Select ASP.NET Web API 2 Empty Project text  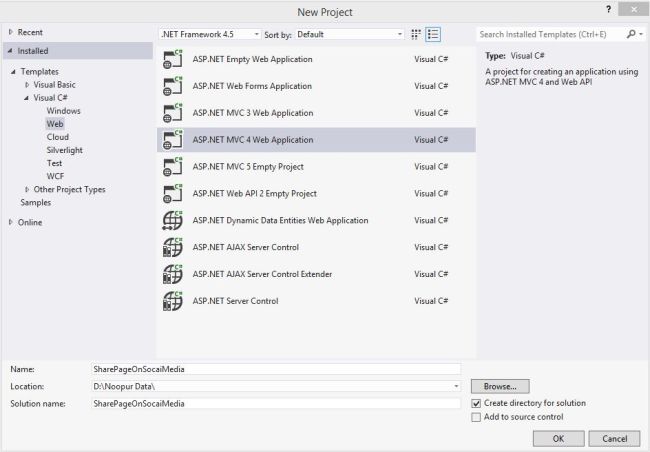pos(255,194)
